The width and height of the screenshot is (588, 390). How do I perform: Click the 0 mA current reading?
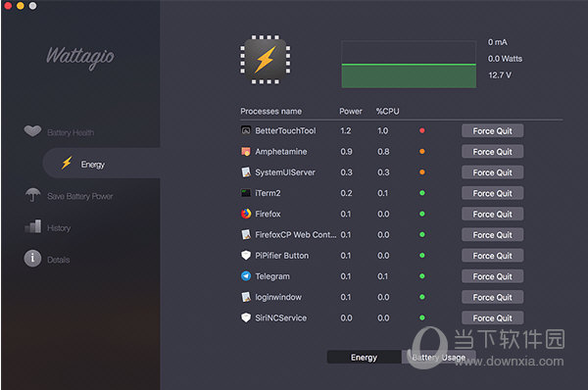(x=498, y=42)
